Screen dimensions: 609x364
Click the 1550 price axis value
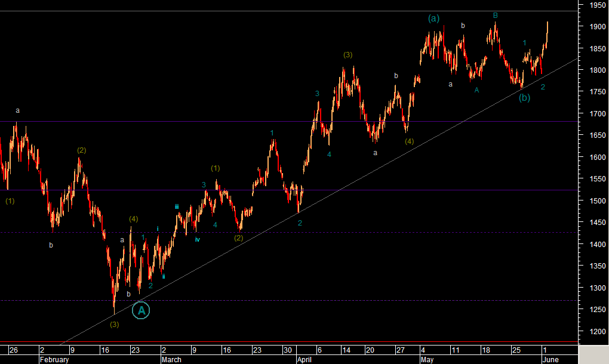[598, 179]
